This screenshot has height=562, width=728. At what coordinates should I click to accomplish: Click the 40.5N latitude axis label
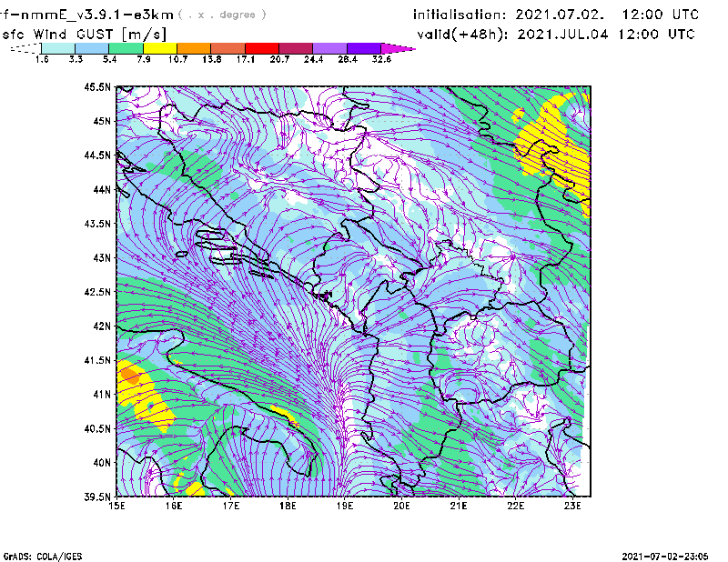[97, 428]
